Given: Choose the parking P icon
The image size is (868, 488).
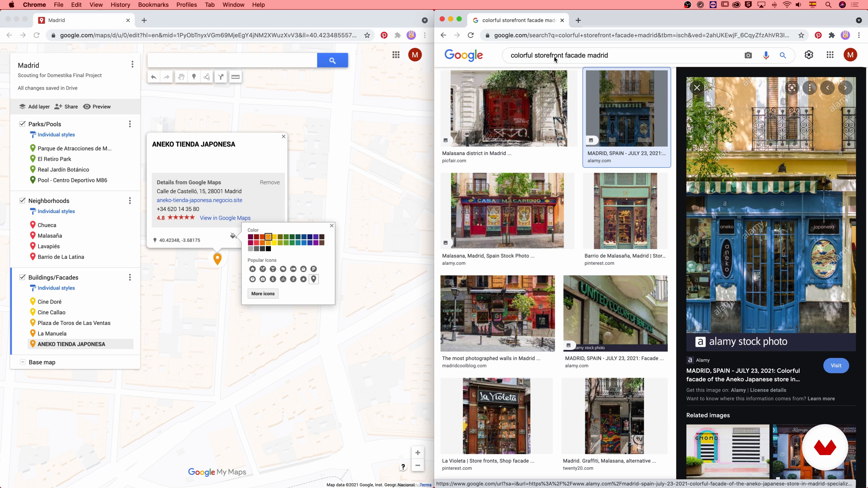Looking at the screenshot, I should [x=314, y=269].
